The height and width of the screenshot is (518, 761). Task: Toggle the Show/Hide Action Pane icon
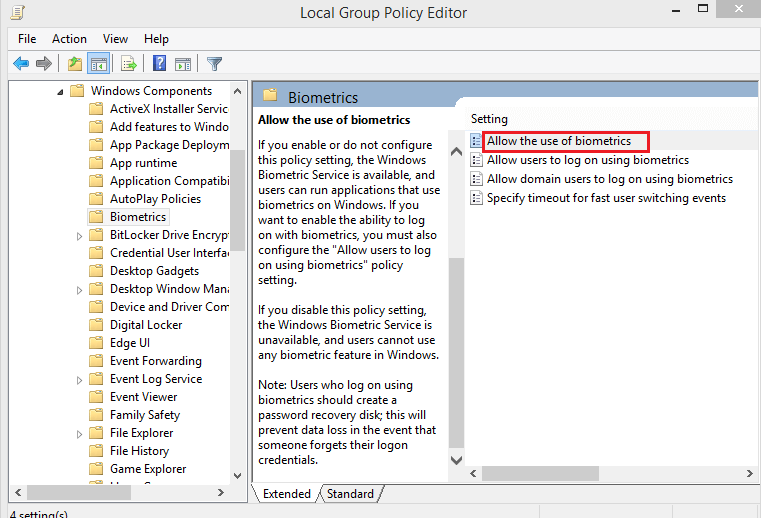183,64
